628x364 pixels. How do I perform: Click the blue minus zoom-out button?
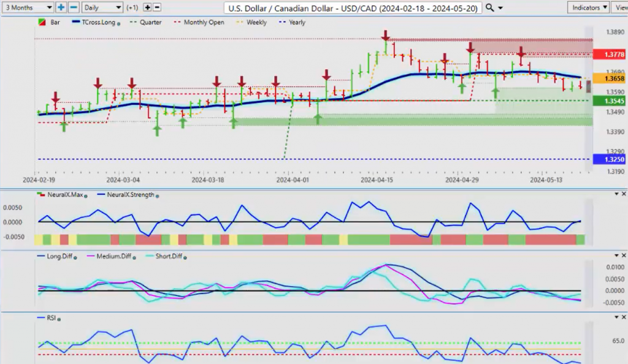73,7
